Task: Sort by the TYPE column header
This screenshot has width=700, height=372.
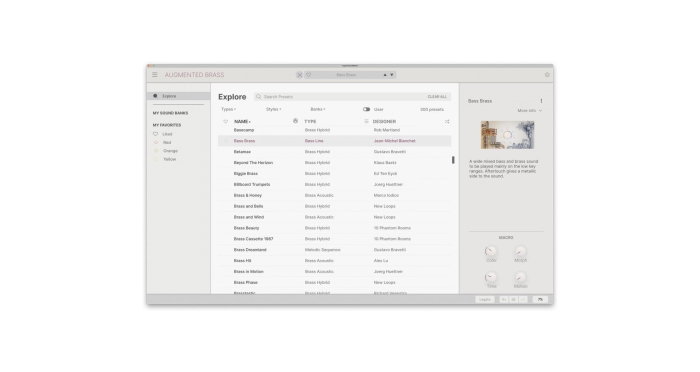Action: pos(310,121)
